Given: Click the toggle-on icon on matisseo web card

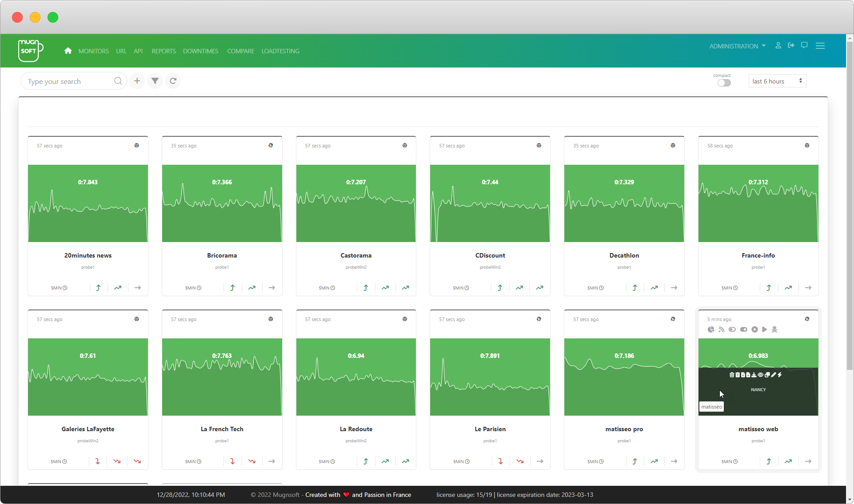Looking at the screenshot, I should [743, 329].
